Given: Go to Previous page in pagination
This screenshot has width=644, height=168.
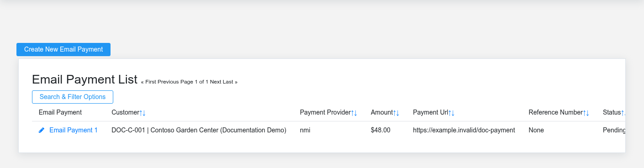Looking at the screenshot, I should (x=169, y=82).
